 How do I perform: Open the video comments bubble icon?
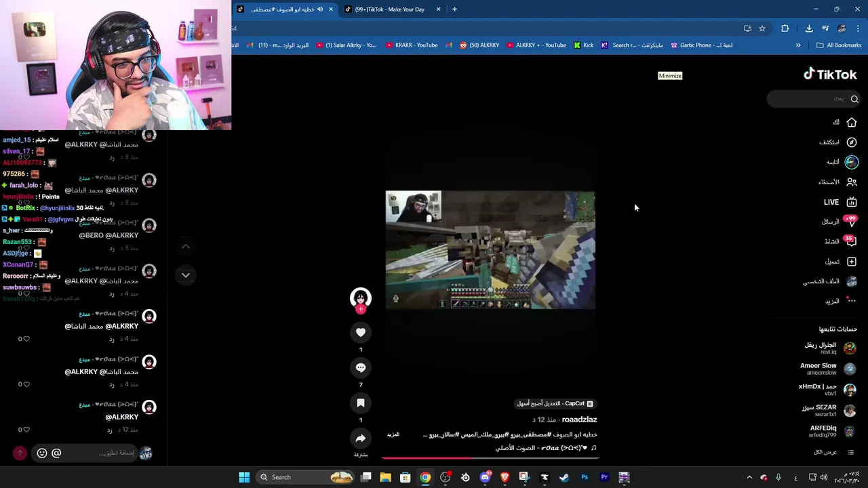(x=361, y=367)
